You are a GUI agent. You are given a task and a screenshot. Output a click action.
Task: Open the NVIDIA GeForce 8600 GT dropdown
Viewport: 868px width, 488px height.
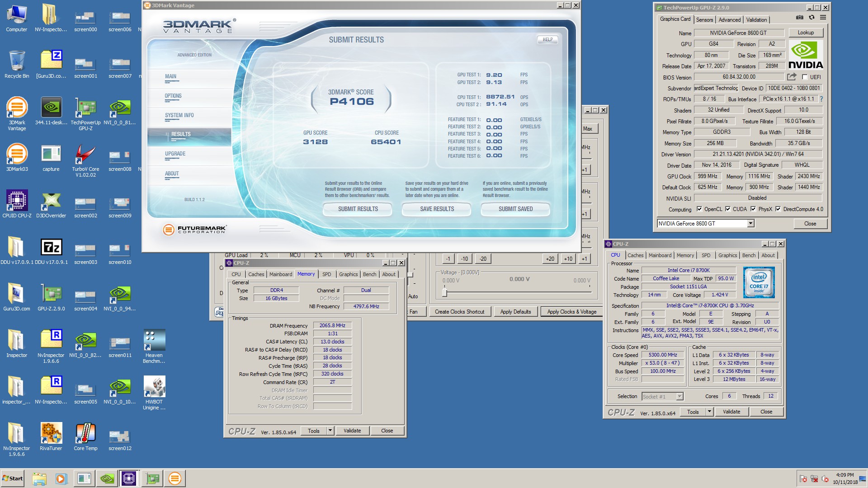(x=750, y=223)
